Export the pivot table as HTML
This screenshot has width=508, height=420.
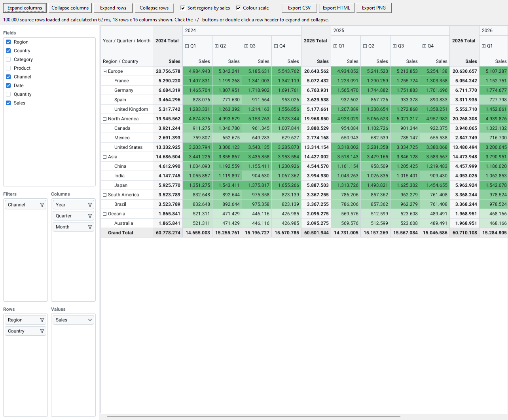click(336, 8)
